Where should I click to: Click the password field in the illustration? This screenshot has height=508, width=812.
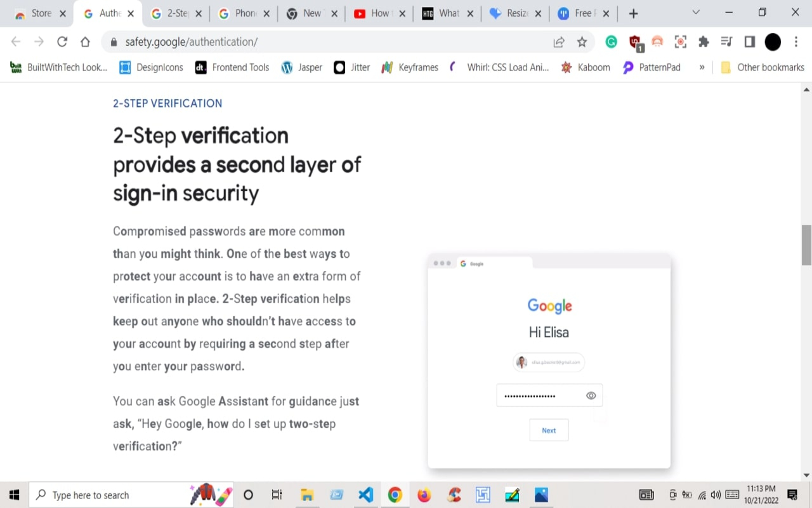pyautogui.click(x=549, y=396)
